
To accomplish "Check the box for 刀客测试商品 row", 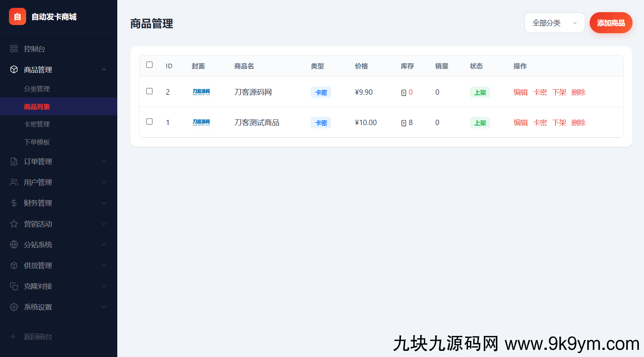I will (149, 122).
